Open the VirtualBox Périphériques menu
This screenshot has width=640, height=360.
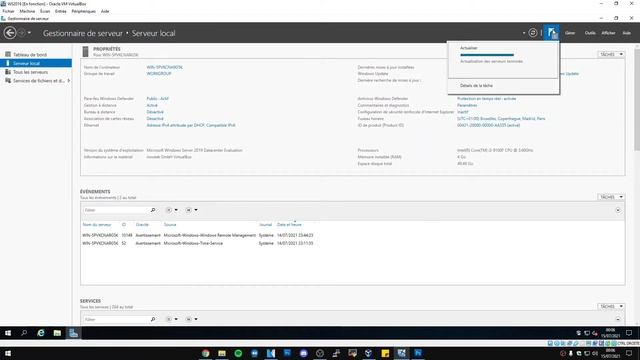[83, 11]
